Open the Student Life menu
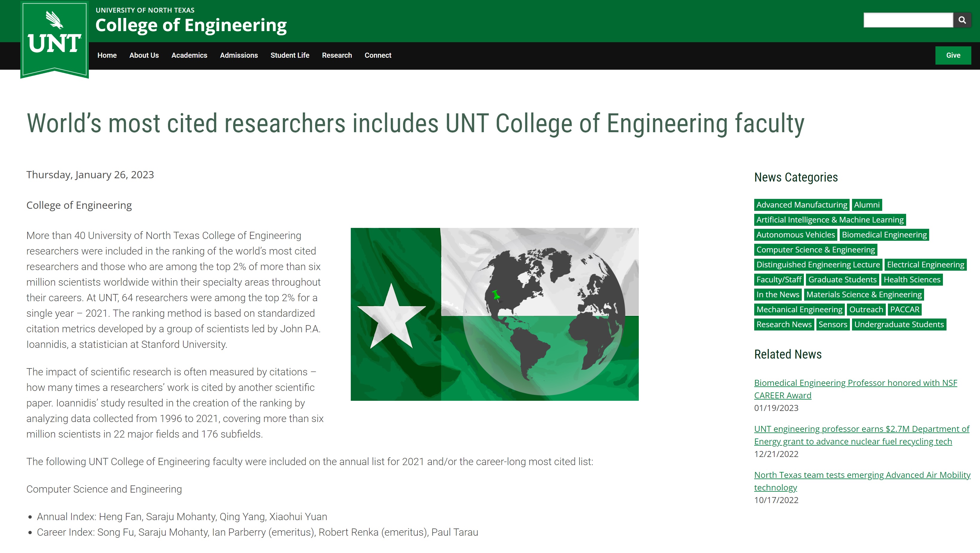980x553 pixels. (289, 55)
